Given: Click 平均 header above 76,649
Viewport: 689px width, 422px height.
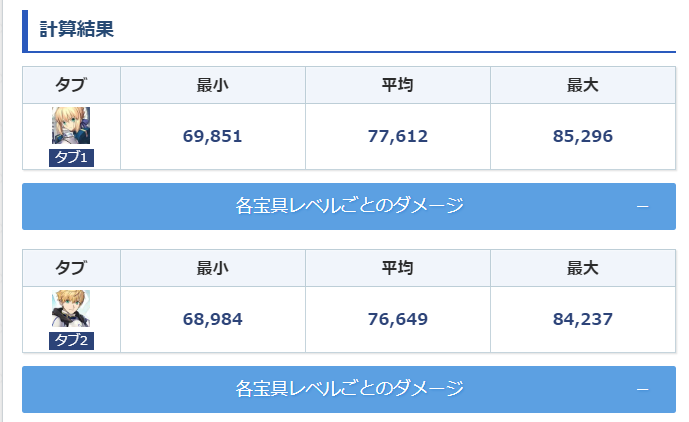Looking at the screenshot, I should pyautogui.click(x=398, y=268).
